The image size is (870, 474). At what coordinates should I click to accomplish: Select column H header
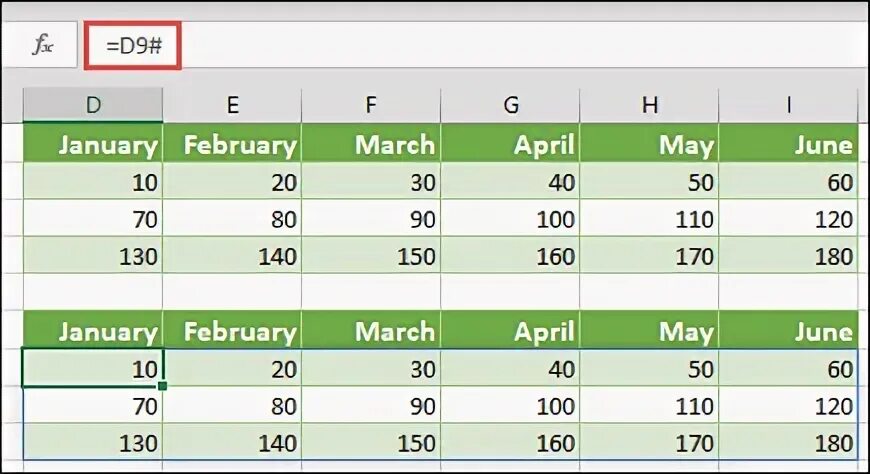point(649,105)
